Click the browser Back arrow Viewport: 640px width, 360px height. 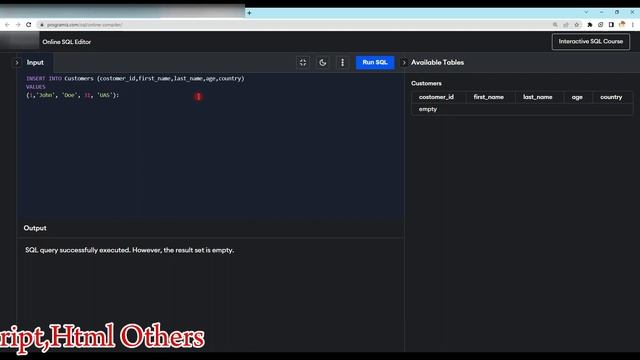pyautogui.click(x=7, y=25)
